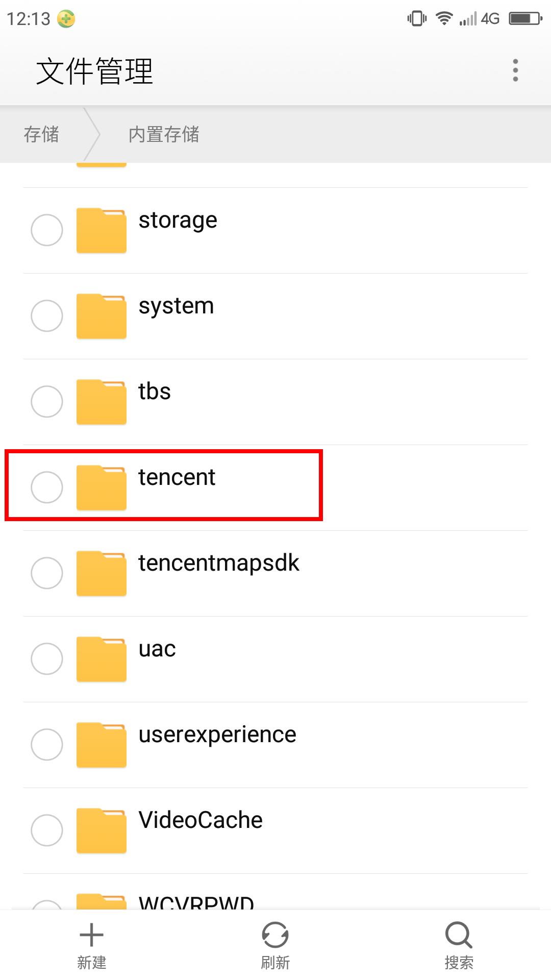This screenshot has width=551, height=980.
Task: Select the tbs folder radio circle
Action: point(47,401)
